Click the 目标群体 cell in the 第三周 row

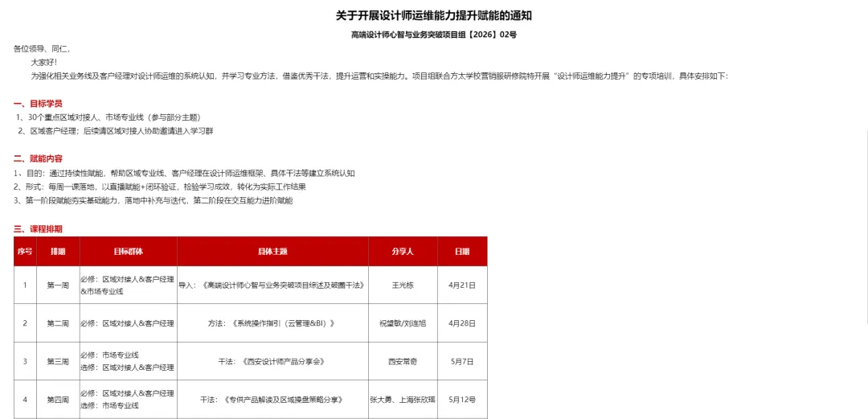point(129,361)
